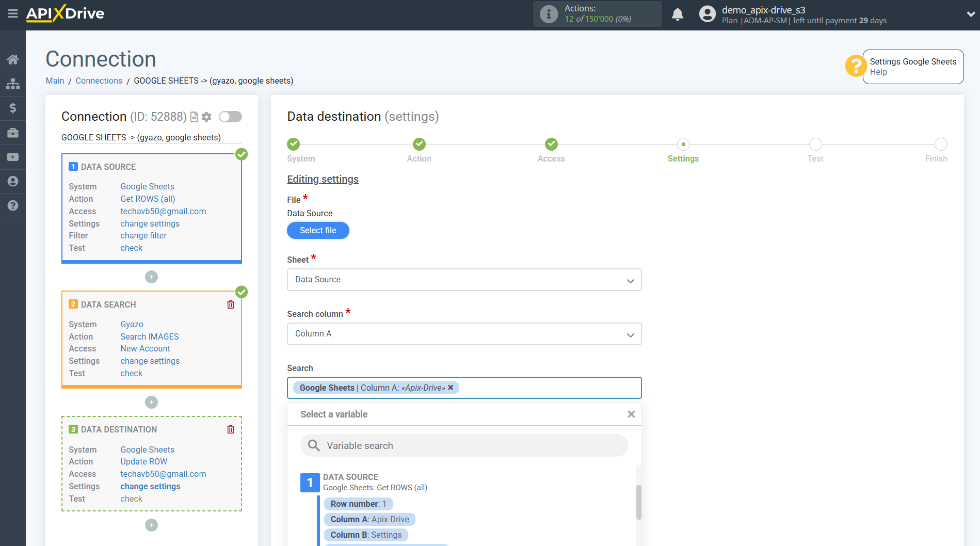980x546 pixels.
Task: Click the notifications bell icon
Action: 678,14
